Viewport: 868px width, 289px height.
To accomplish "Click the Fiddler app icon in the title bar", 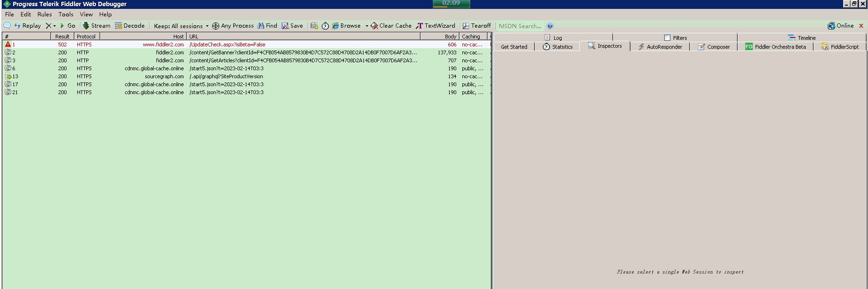I will (x=7, y=4).
